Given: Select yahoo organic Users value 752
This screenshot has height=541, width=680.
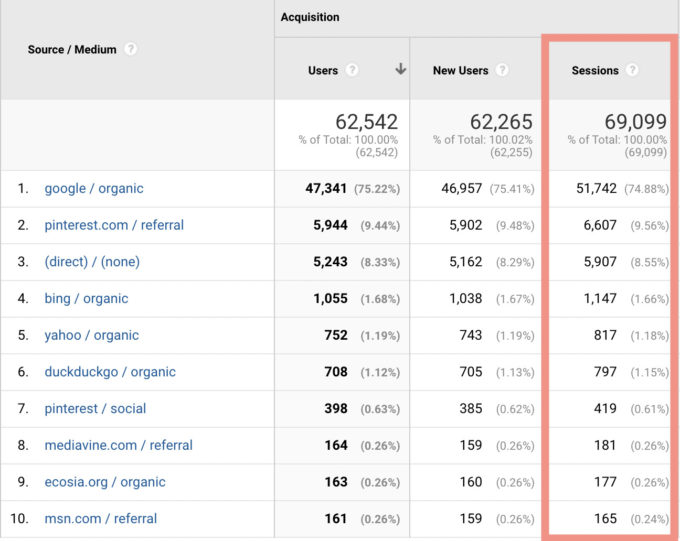Looking at the screenshot, I should [336, 335].
